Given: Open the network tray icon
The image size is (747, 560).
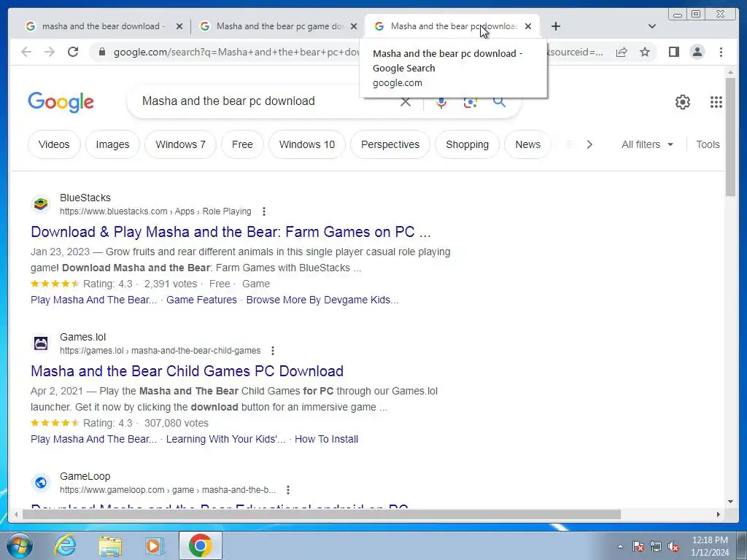Looking at the screenshot, I should point(656,547).
